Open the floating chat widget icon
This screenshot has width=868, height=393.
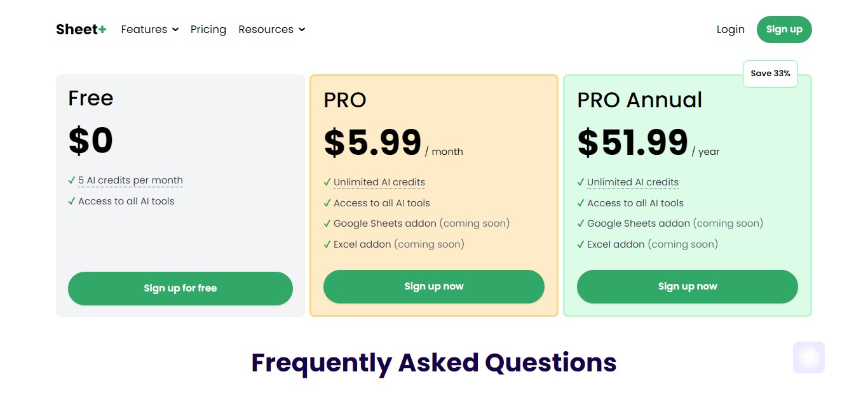(x=808, y=357)
